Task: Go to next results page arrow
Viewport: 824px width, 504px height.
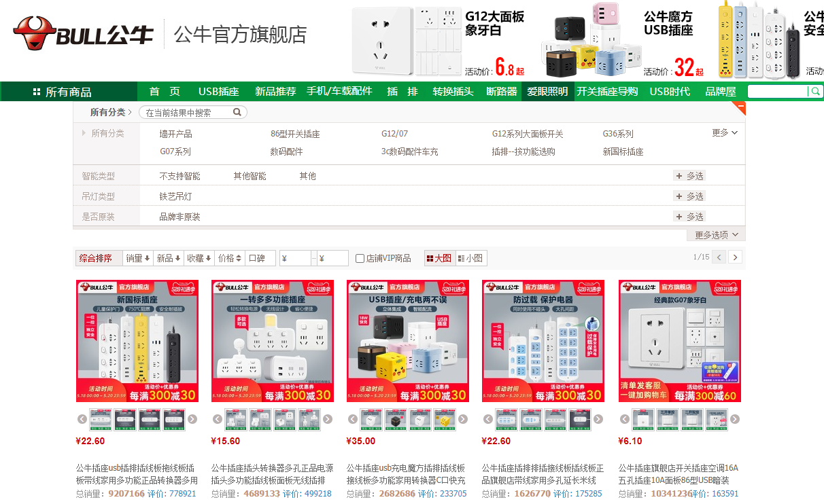Action: point(735,257)
